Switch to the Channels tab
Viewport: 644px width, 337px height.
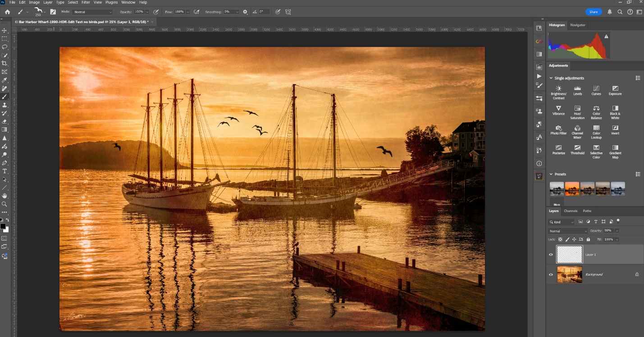570,211
